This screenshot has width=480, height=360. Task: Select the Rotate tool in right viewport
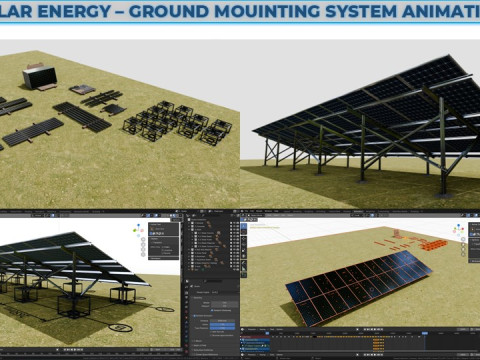point(244,245)
